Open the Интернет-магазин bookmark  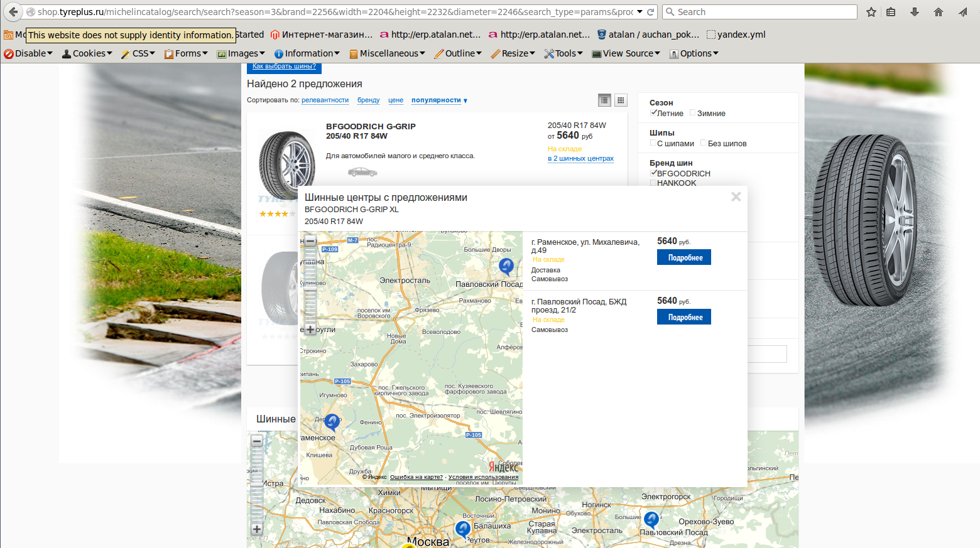click(x=322, y=35)
